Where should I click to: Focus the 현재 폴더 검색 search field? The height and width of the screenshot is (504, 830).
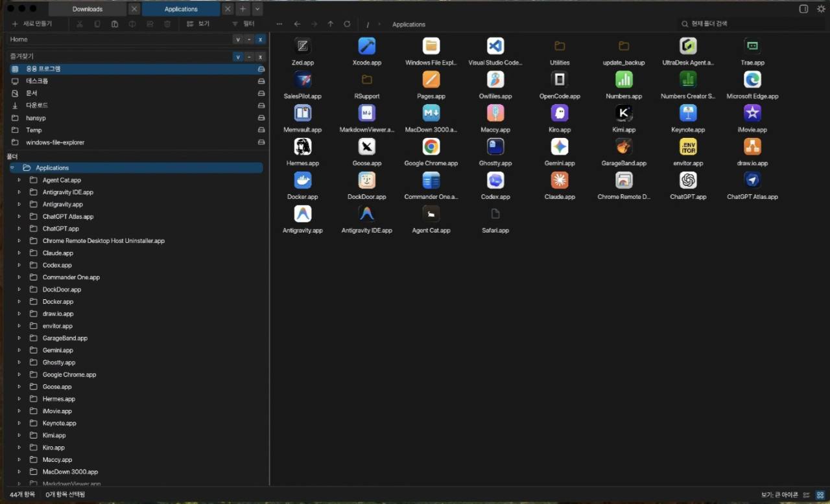[750, 24]
